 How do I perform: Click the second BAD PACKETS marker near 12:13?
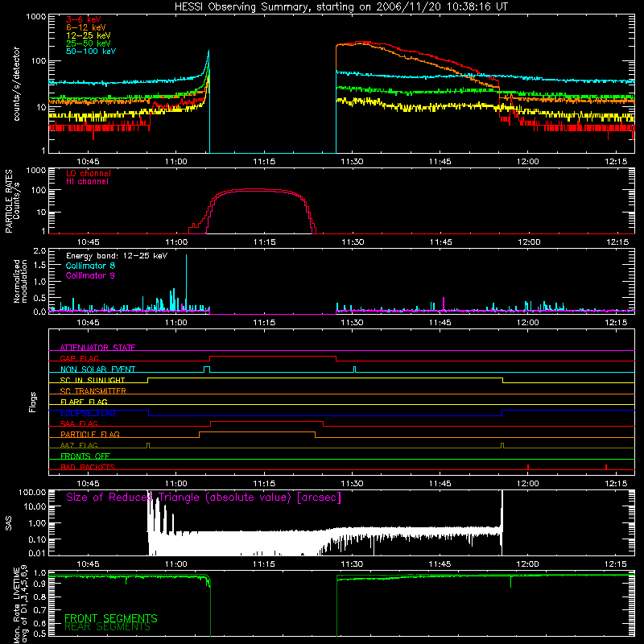(x=606, y=467)
